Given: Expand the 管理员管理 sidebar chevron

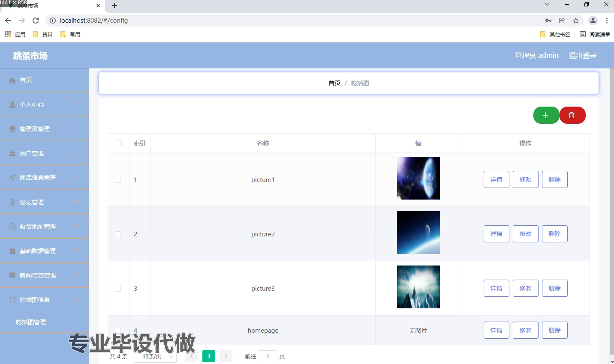Looking at the screenshot, I should [78, 128].
